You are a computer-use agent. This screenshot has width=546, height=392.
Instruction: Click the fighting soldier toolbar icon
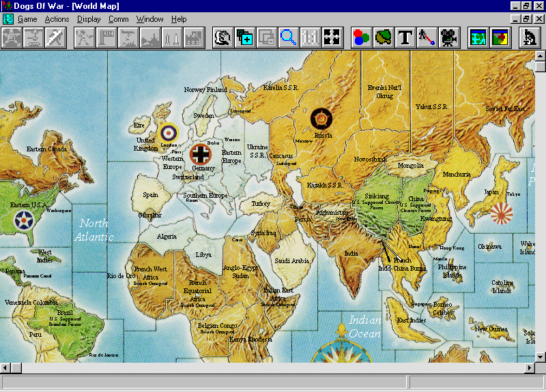click(x=85, y=37)
